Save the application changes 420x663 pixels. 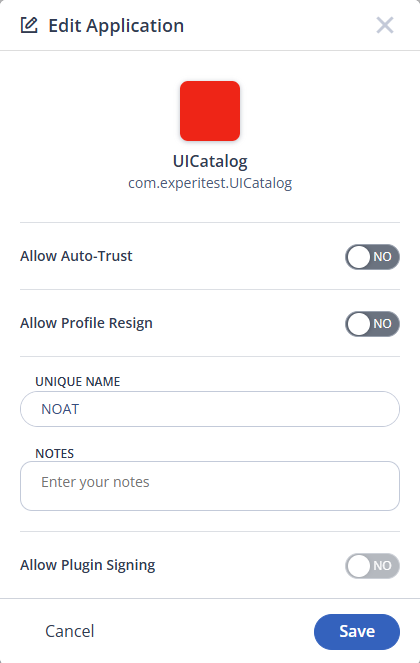357,632
